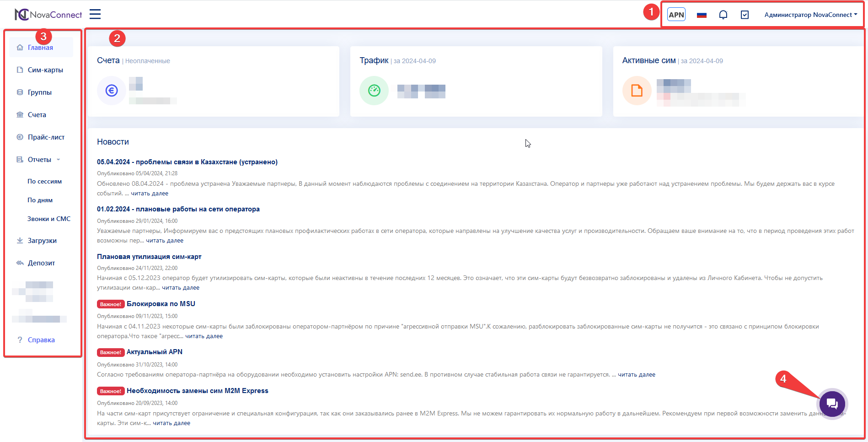Click читать далее under Актуальный APN
868x442 pixels.
click(636, 375)
